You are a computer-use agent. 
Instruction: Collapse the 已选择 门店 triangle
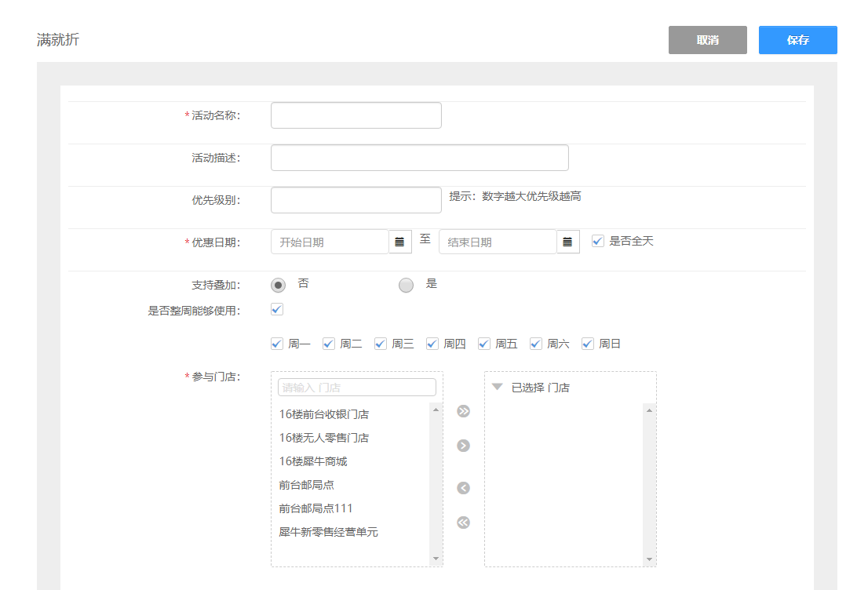click(x=497, y=387)
